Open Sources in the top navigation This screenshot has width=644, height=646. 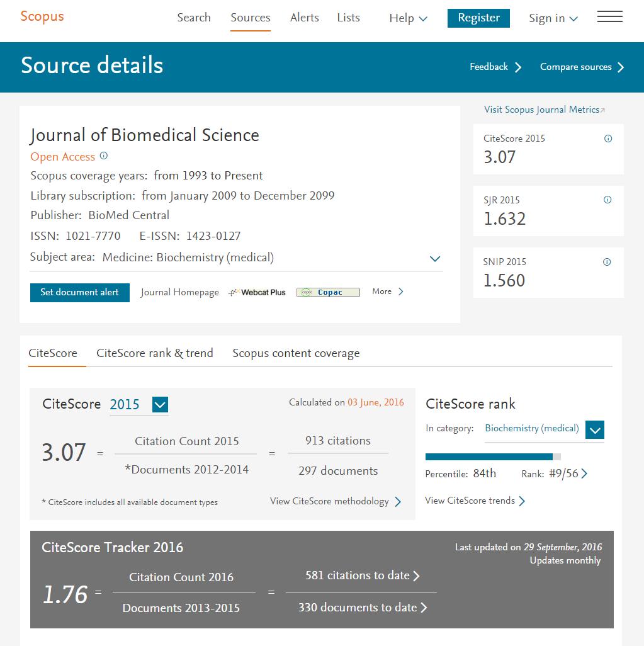click(x=251, y=18)
